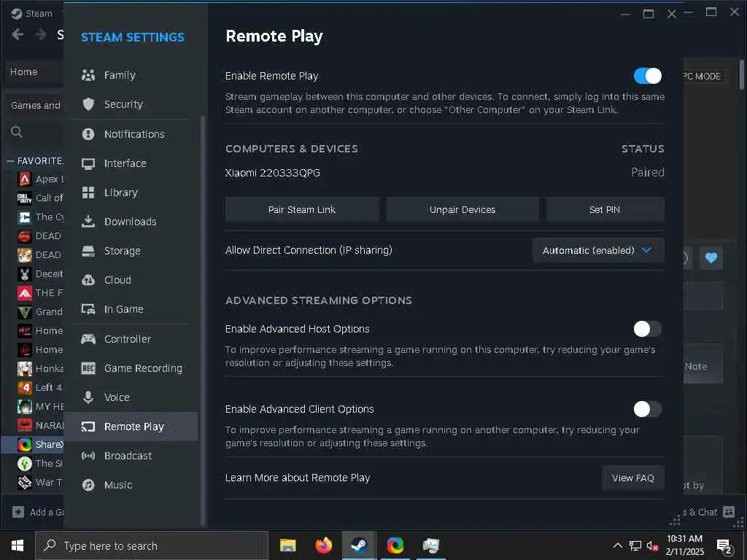Open the Library grid icon
Screen dimensions: 747x560
[x=88, y=192]
